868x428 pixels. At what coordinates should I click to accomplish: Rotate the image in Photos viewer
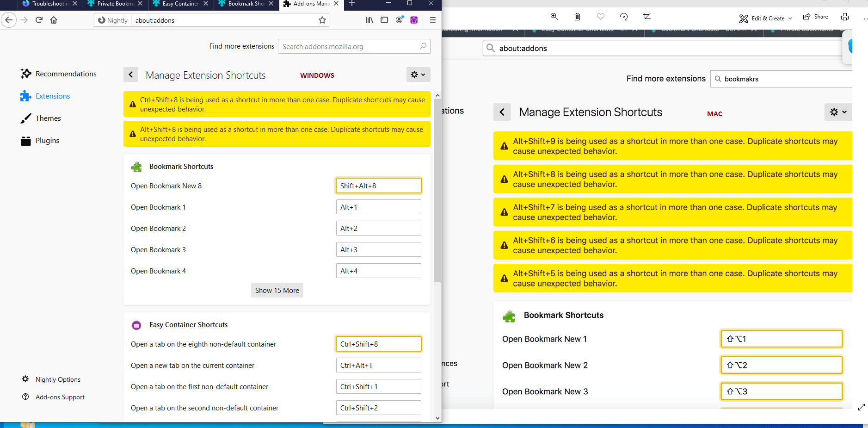(624, 17)
